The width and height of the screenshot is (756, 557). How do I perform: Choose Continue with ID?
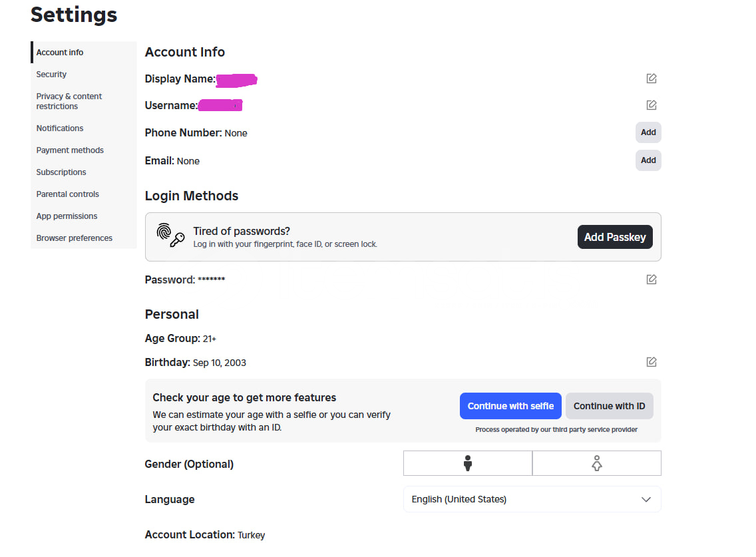pos(609,406)
